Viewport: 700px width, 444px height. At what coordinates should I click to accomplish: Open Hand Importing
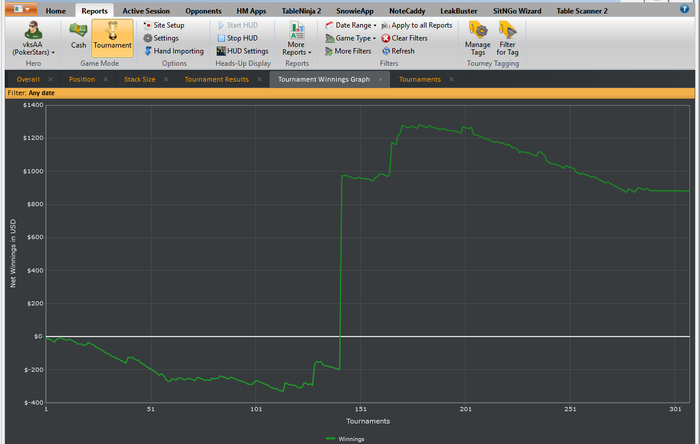click(174, 51)
